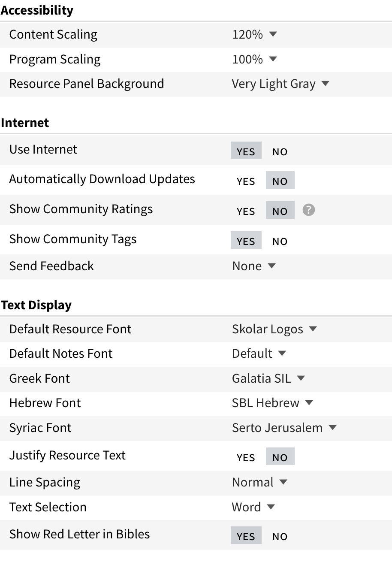Open the Send Feedback dropdown
This screenshot has height=568, width=392.
(253, 266)
